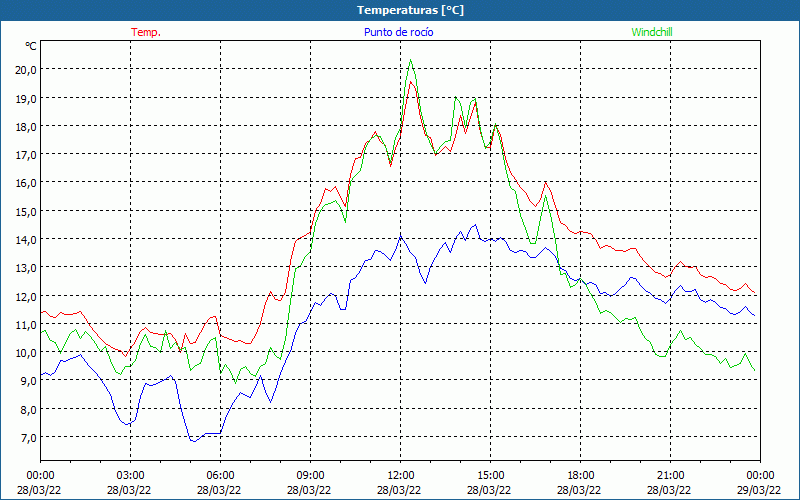Click the '11,0' y-axis value
The height and width of the screenshot is (500, 800).
[26, 324]
